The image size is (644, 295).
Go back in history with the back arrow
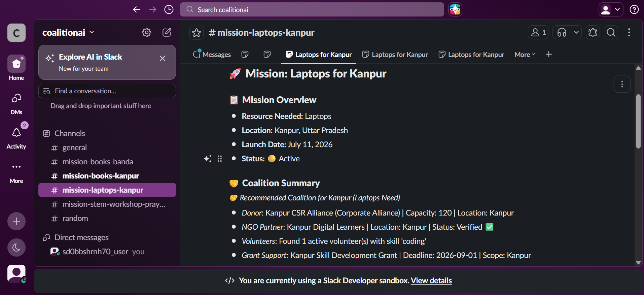pyautogui.click(x=136, y=9)
